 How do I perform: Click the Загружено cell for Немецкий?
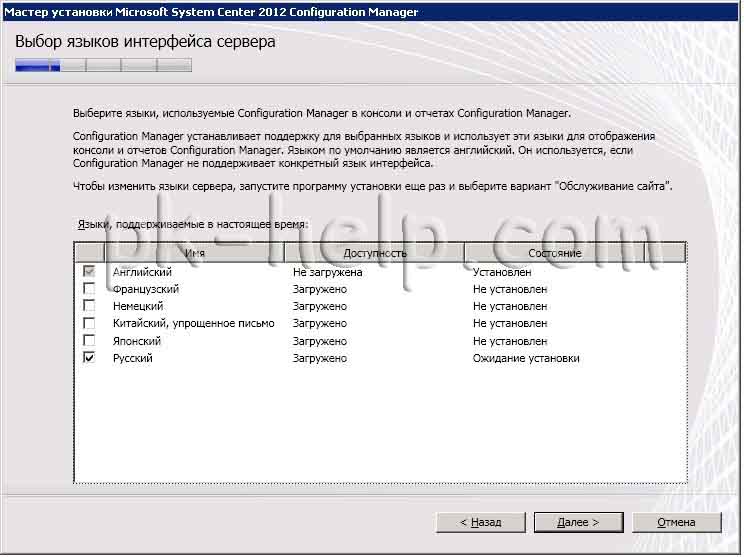(x=320, y=306)
